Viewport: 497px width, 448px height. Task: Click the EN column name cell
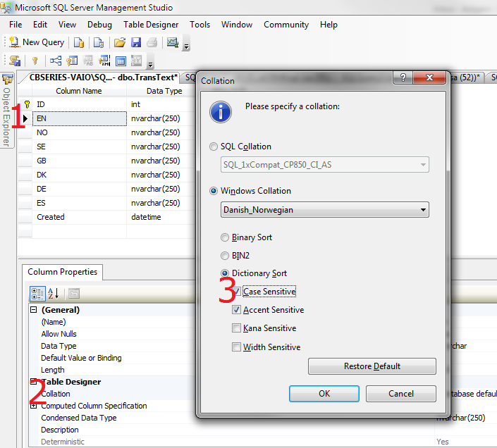click(x=80, y=118)
